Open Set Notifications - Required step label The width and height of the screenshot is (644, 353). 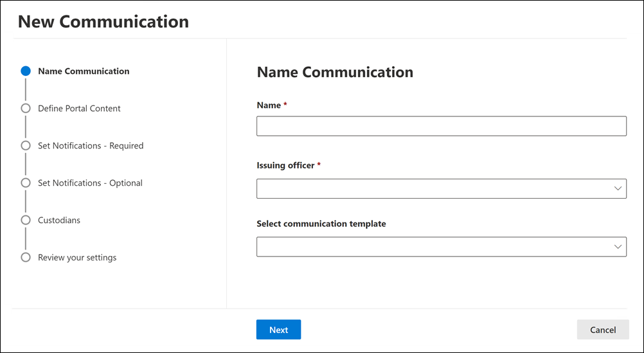pyautogui.click(x=91, y=146)
